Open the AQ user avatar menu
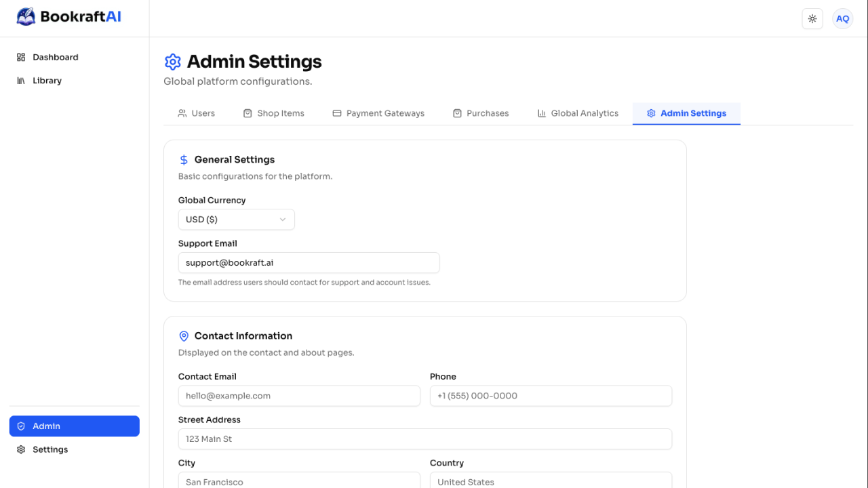The height and width of the screenshot is (488, 868). tap(842, 19)
